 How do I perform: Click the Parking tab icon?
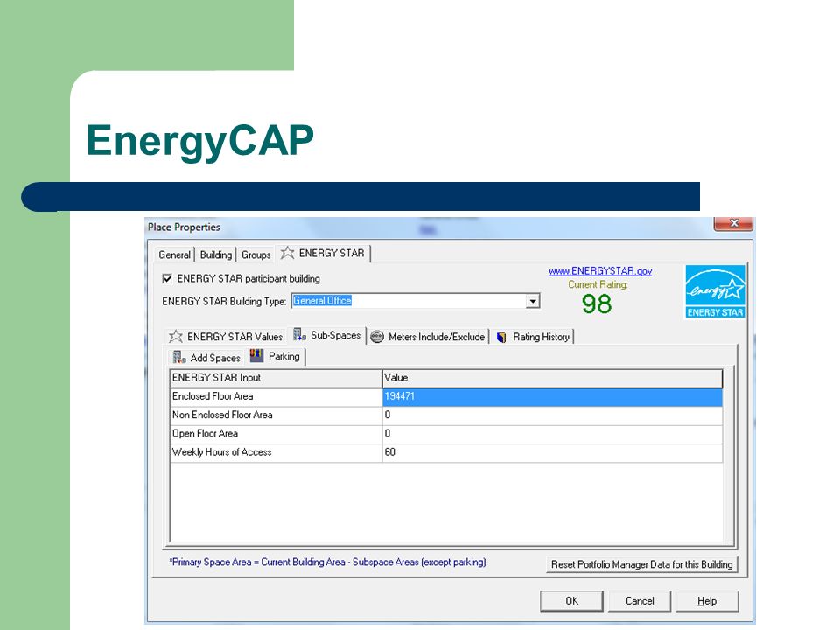pos(256,356)
